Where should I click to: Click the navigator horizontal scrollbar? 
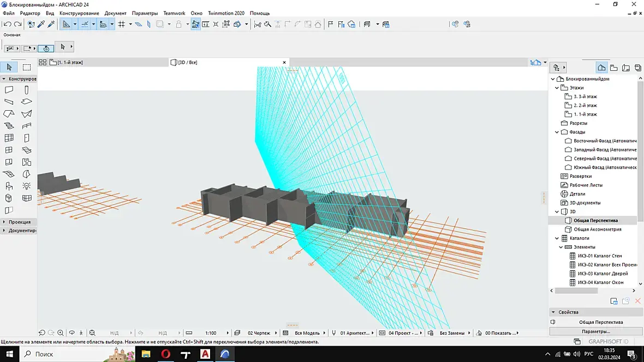[576, 291]
